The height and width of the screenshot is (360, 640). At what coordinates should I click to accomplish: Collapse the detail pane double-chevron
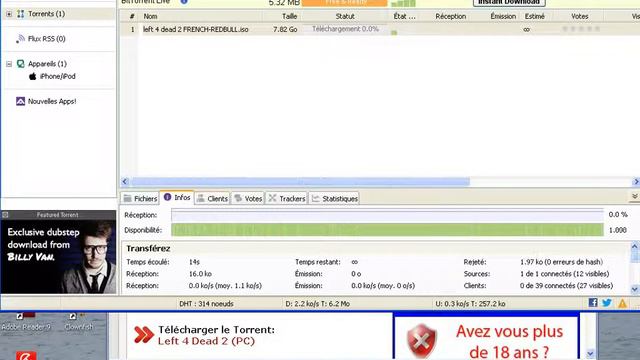(634, 197)
